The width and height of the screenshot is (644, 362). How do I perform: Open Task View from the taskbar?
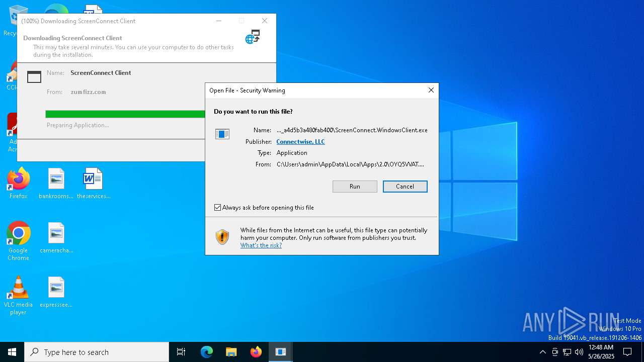(x=181, y=352)
